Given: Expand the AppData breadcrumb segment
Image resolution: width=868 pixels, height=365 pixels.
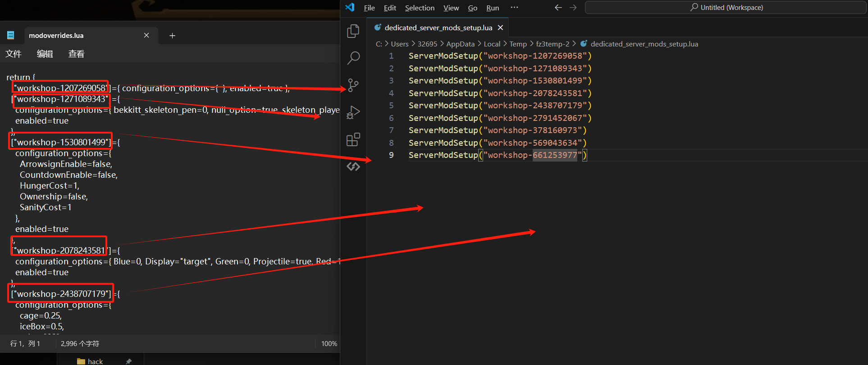Looking at the screenshot, I should [460, 44].
